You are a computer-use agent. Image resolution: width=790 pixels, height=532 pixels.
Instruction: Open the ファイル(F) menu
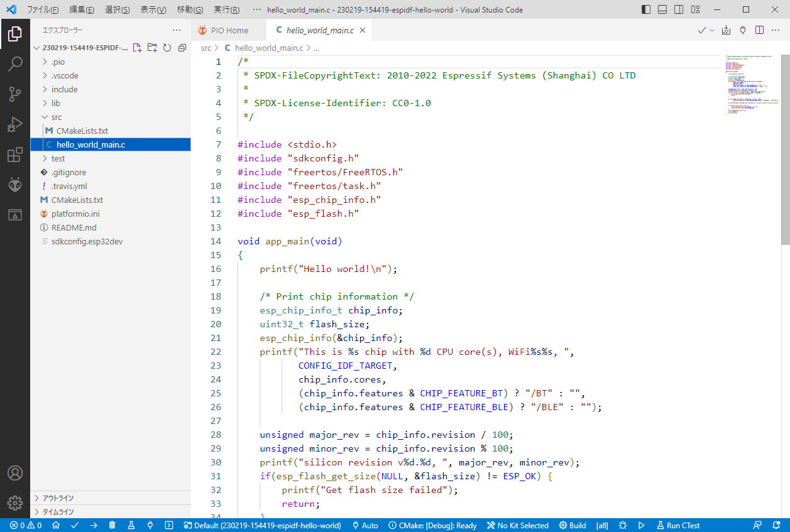tap(43, 9)
